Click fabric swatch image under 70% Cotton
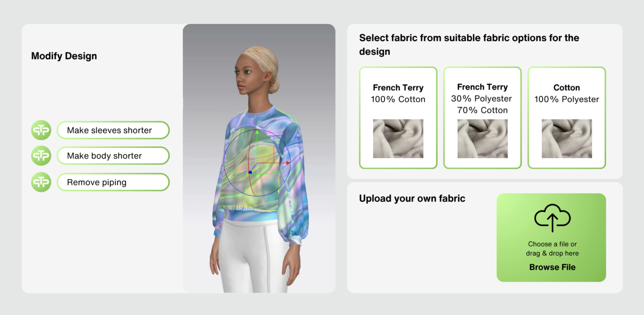644x315 pixels. point(482,139)
